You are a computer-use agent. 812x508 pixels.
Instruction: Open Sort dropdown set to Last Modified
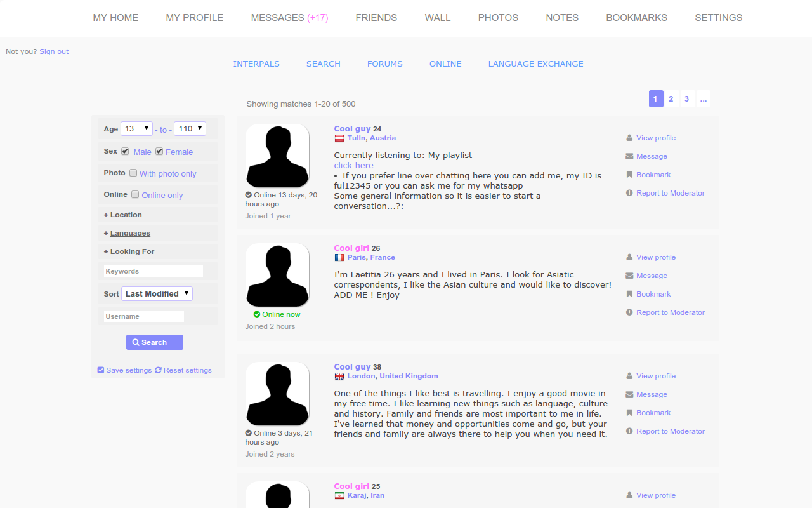tap(157, 293)
